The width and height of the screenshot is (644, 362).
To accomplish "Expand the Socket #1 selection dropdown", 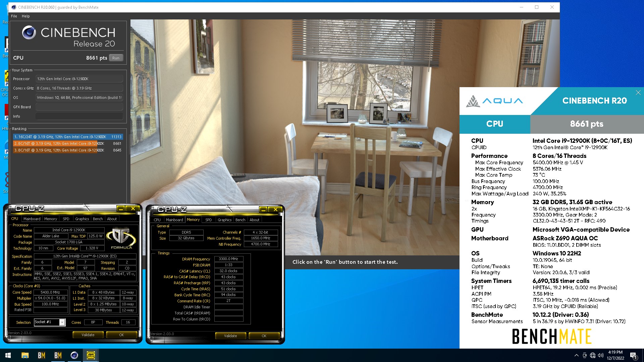I will [62, 322].
